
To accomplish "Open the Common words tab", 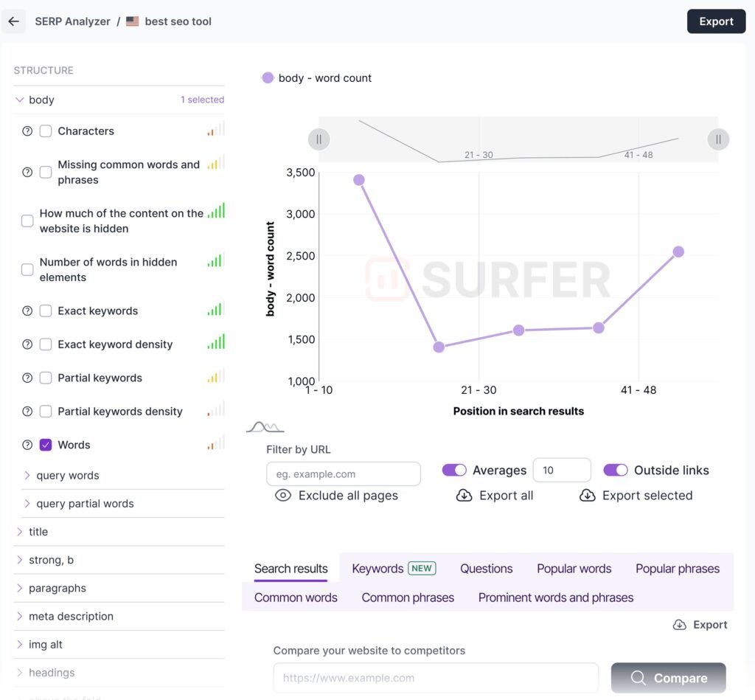I will (x=296, y=597).
